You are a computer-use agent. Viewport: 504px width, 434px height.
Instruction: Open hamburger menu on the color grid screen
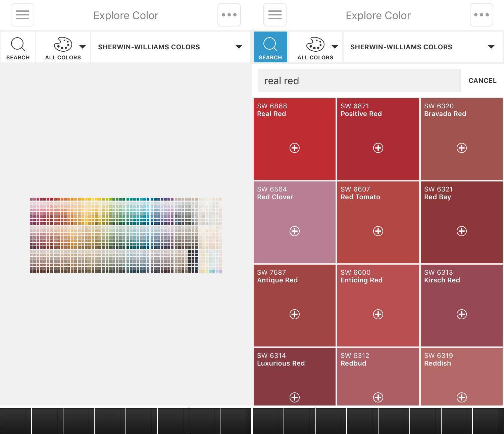pos(22,15)
